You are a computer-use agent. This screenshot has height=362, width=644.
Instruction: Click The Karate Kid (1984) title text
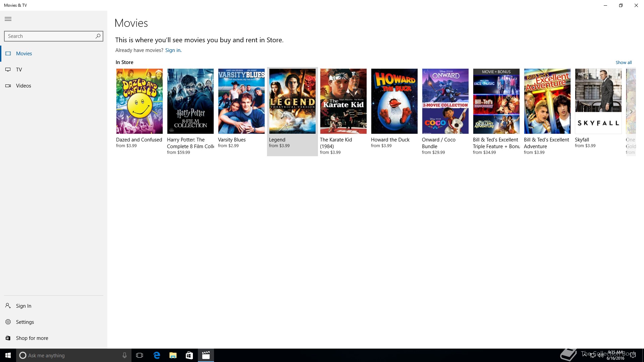pyautogui.click(x=336, y=143)
